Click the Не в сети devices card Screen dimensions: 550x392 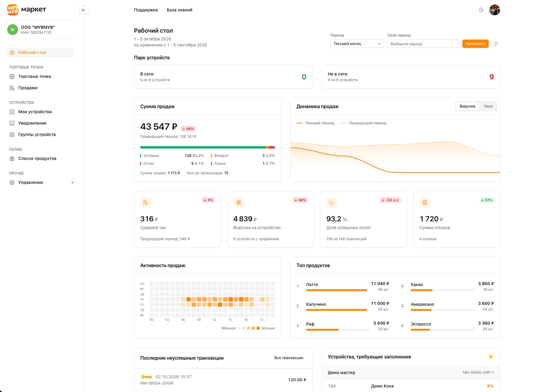410,77
